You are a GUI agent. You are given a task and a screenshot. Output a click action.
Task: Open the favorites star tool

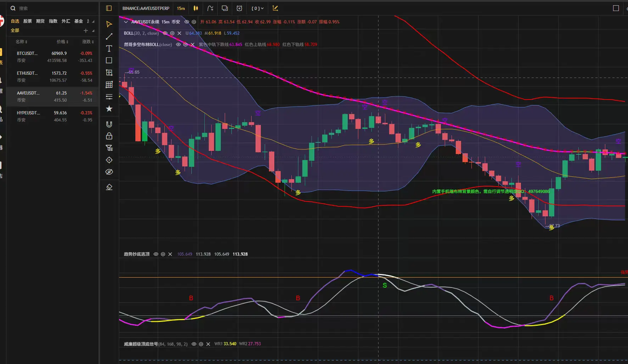(109, 109)
